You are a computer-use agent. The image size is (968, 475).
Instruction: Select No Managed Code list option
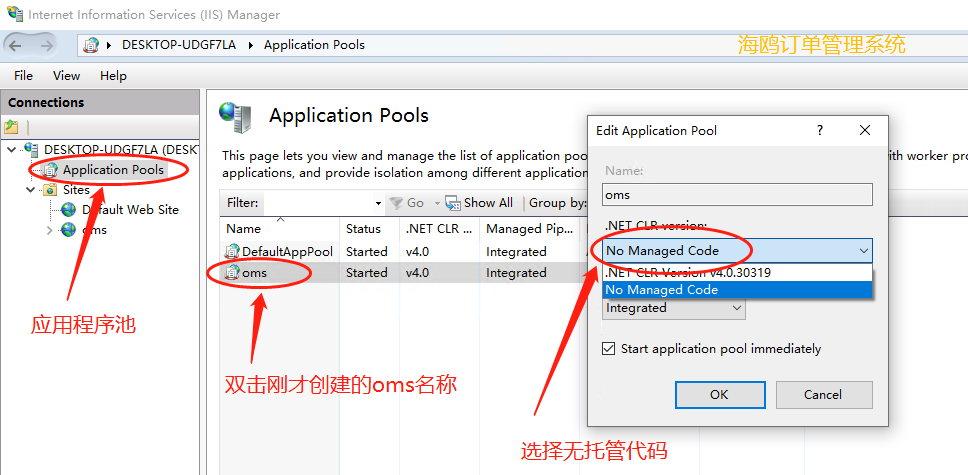(737, 290)
